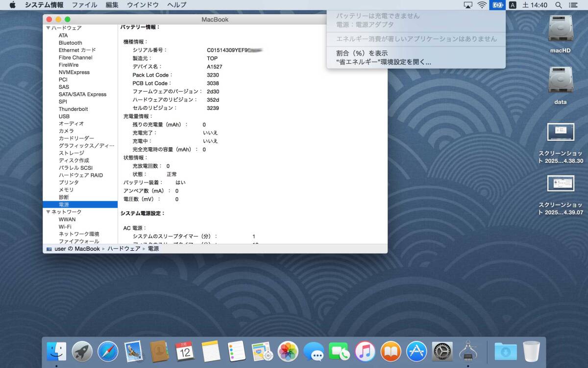This screenshot has width=588, height=368.
Task: Open Spotlight search magnifier icon
Action: click(559, 5)
